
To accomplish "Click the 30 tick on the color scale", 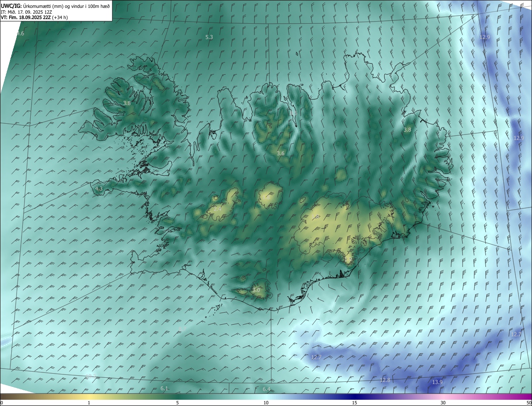I will (x=443, y=403).
